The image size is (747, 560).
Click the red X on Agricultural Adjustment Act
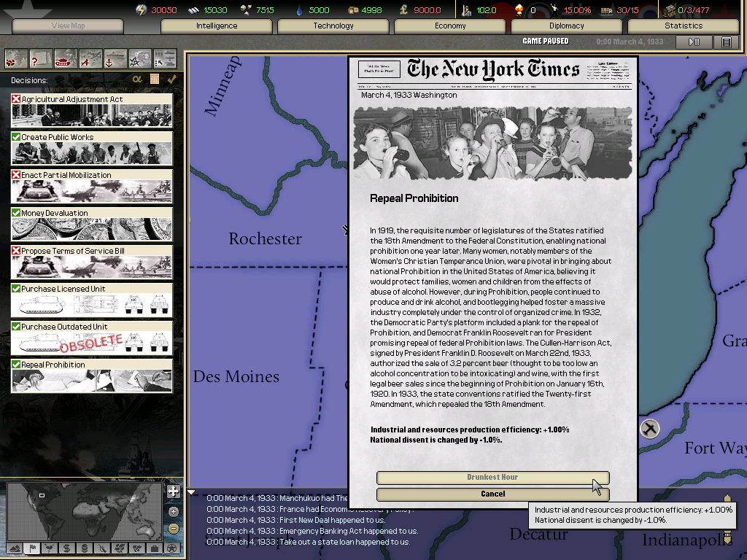click(x=16, y=99)
